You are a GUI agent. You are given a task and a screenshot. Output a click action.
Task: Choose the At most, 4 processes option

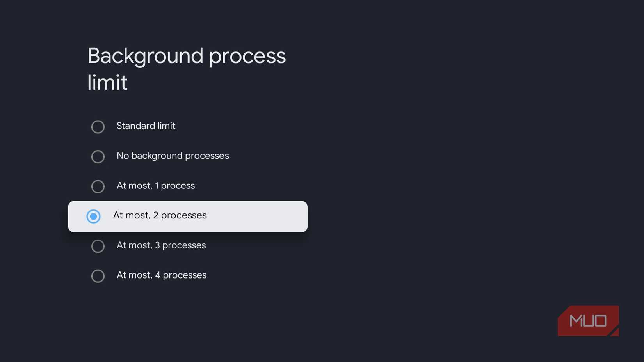pos(98,276)
